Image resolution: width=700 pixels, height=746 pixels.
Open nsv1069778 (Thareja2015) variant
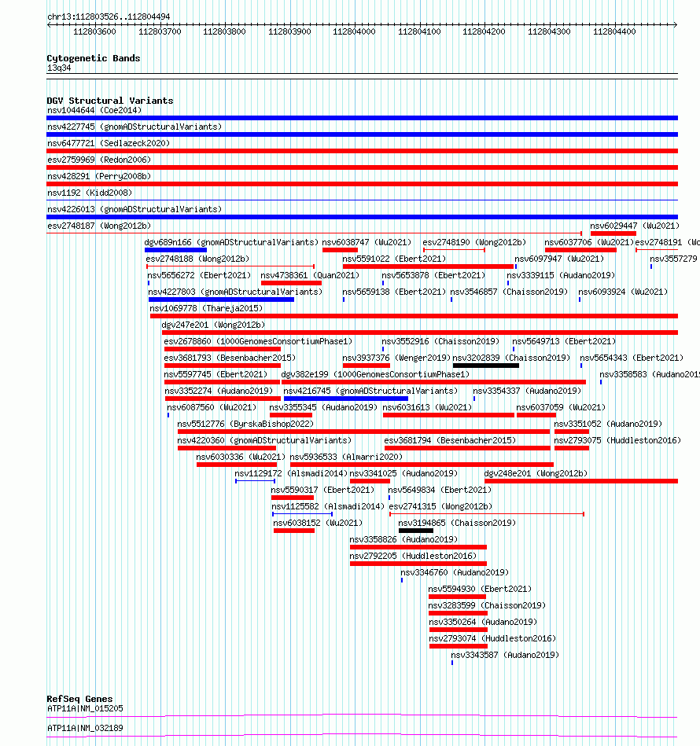pos(206,308)
